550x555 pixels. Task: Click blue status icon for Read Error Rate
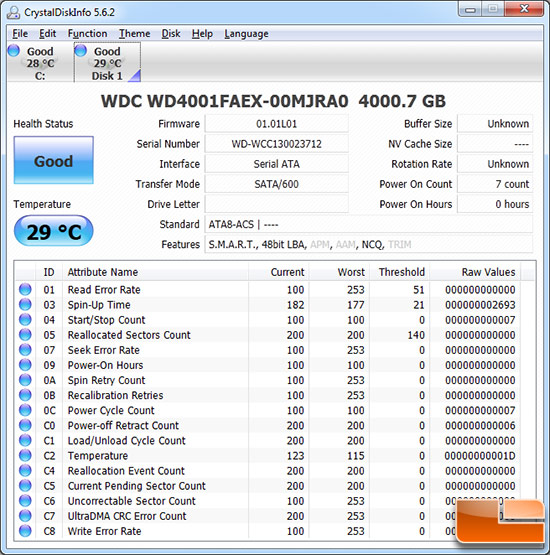coord(25,289)
